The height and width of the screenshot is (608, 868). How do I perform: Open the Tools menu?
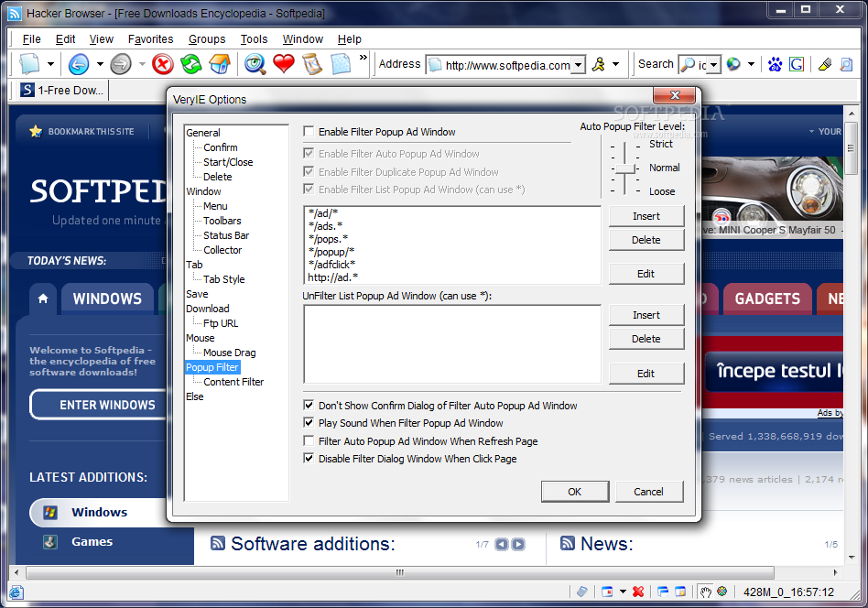[255, 39]
